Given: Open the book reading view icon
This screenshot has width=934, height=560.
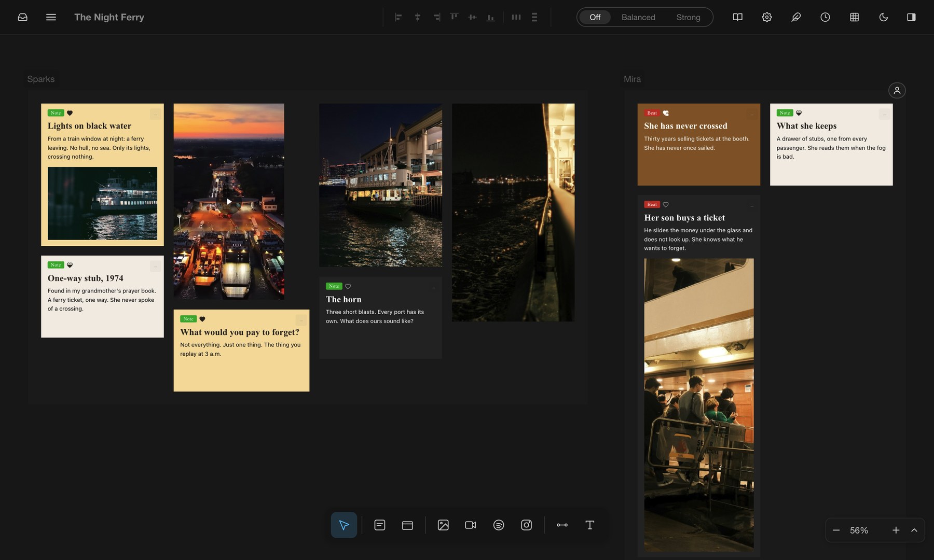Looking at the screenshot, I should coord(737,17).
